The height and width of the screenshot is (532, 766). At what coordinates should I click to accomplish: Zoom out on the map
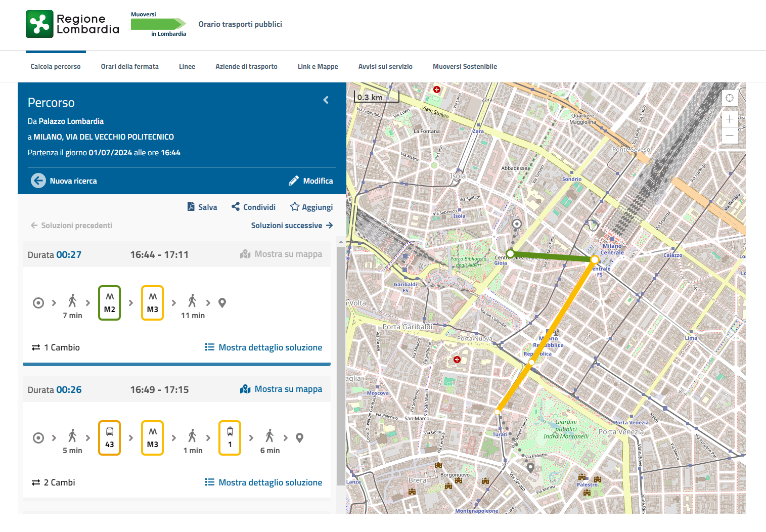coord(730,136)
